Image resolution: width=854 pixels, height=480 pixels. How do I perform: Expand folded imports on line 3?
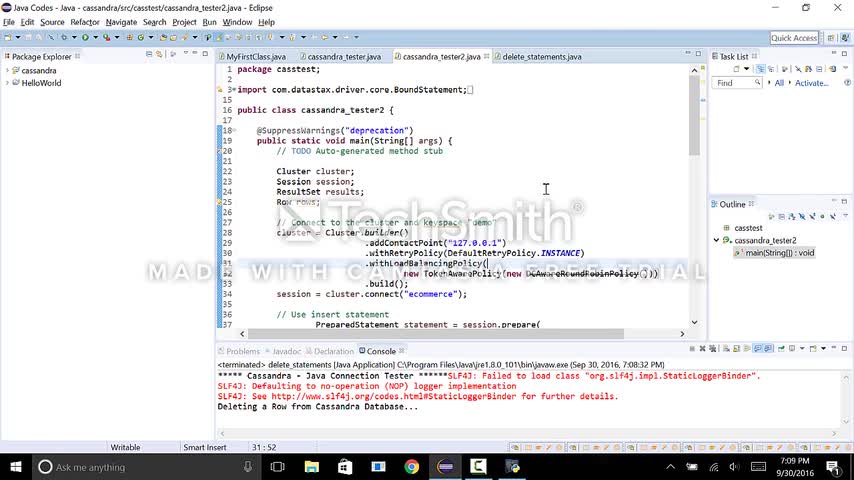pos(234,89)
